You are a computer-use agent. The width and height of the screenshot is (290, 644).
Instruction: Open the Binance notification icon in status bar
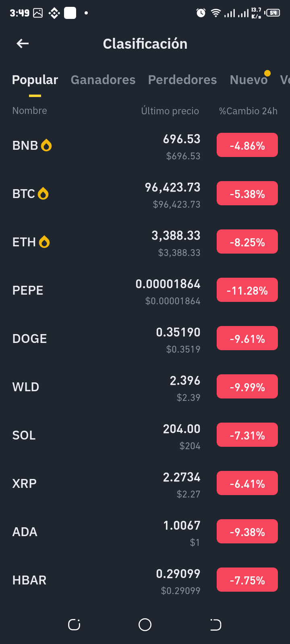[x=54, y=13]
